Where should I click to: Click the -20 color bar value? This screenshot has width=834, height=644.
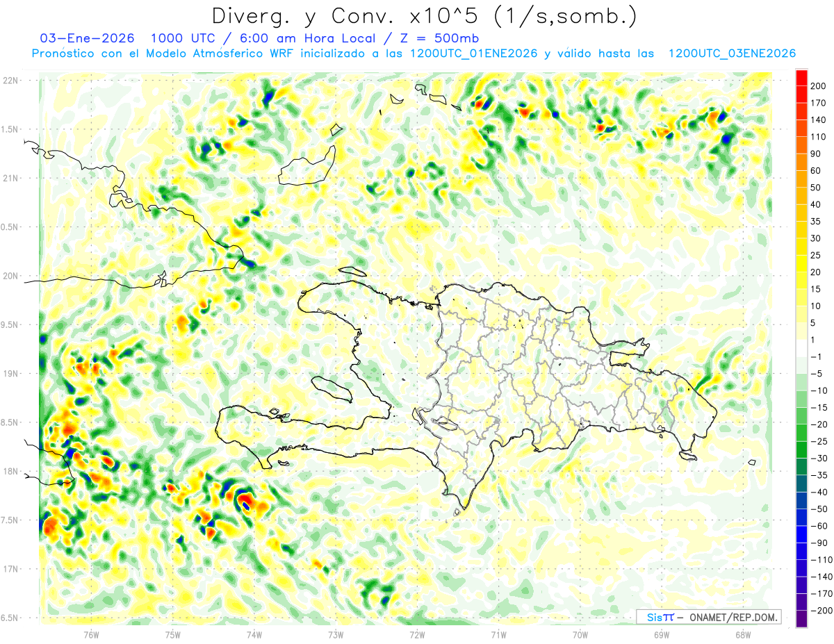click(x=819, y=424)
